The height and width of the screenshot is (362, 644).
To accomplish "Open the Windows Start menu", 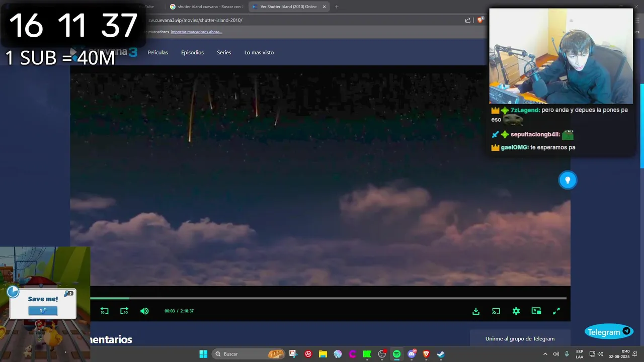I will (x=203, y=354).
